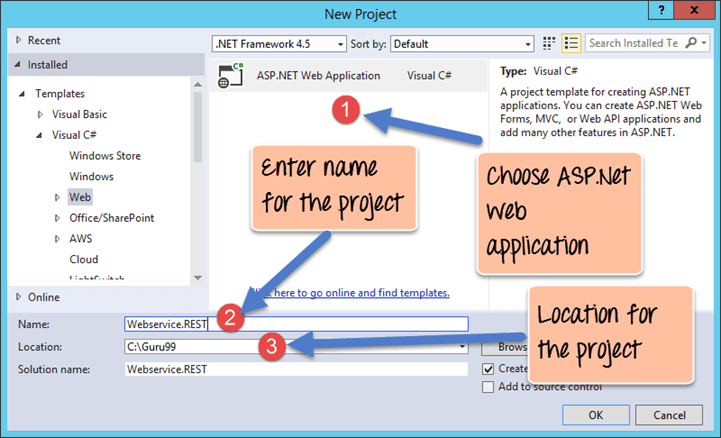721x438 pixels.
Task: Click the Cancel button
Action: 669,414
